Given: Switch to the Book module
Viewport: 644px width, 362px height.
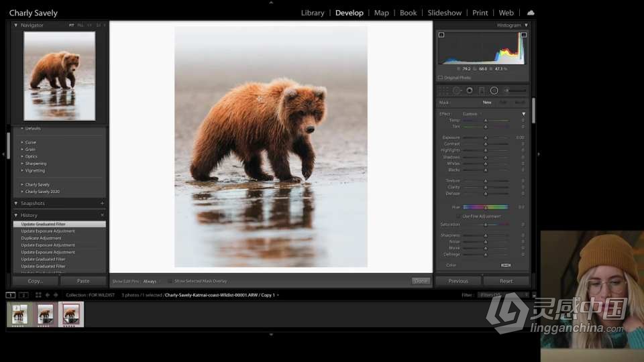Looking at the screenshot, I should (409, 13).
